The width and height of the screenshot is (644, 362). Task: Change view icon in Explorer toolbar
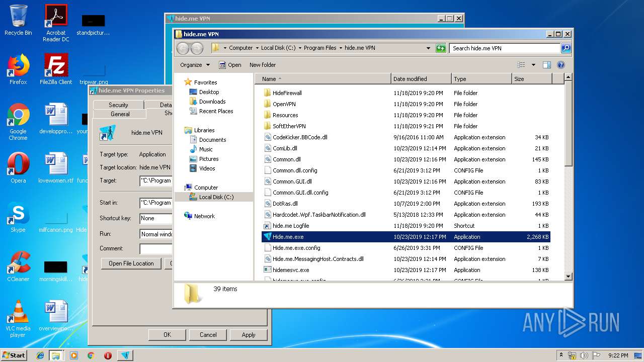coord(521,65)
